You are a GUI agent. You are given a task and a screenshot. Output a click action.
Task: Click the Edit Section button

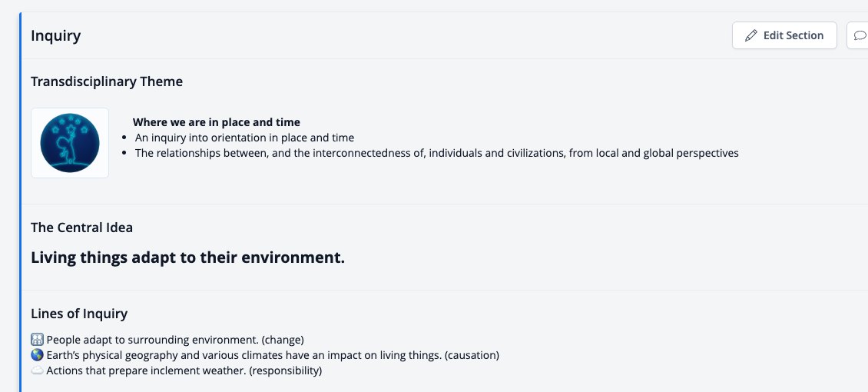tap(784, 35)
